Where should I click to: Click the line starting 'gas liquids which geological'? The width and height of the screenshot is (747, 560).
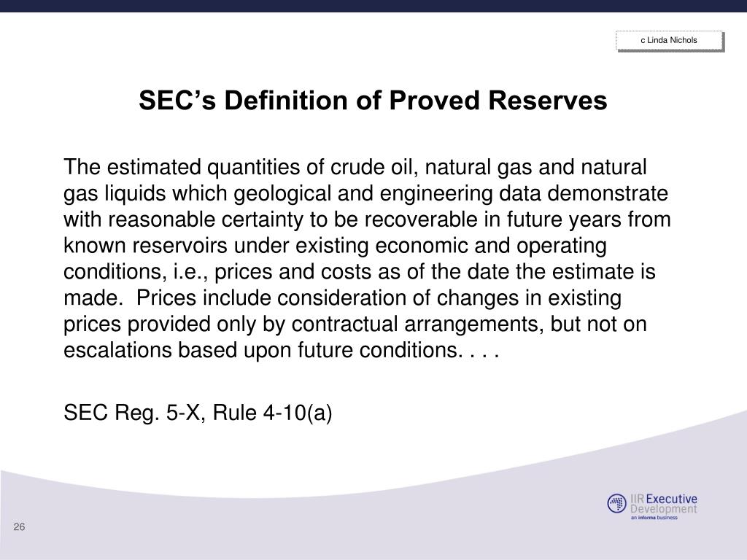click(x=366, y=194)
